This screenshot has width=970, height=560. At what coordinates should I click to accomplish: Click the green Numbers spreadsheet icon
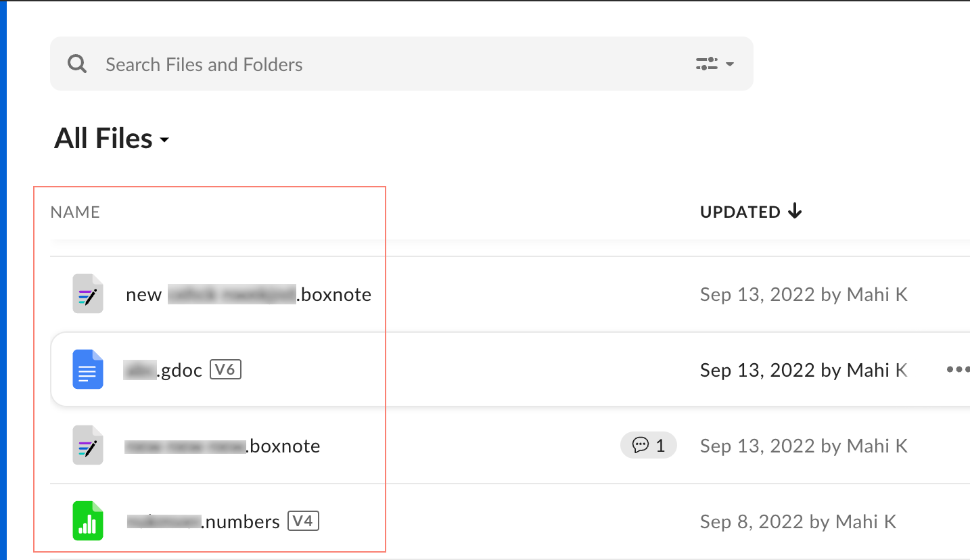click(88, 521)
